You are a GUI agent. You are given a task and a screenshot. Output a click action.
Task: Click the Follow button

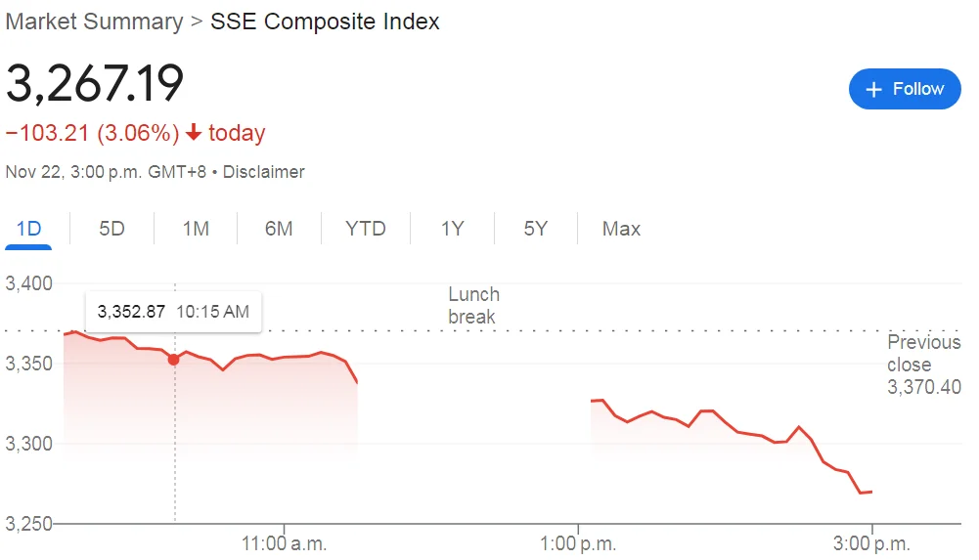tap(905, 89)
